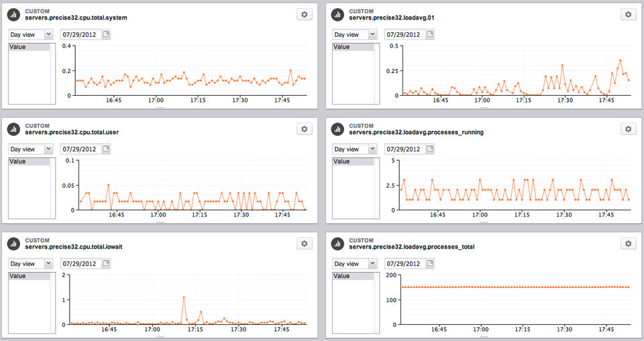Open gear settings for loadavg.01 widget
The image size is (644, 341).
point(629,14)
